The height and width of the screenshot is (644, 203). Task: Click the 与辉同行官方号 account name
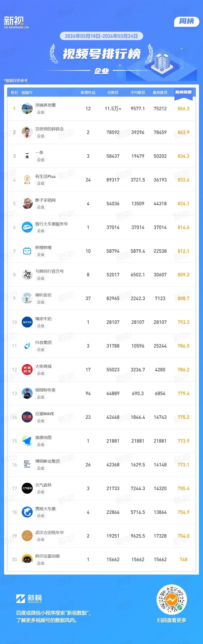pyautogui.click(x=50, y=271)
